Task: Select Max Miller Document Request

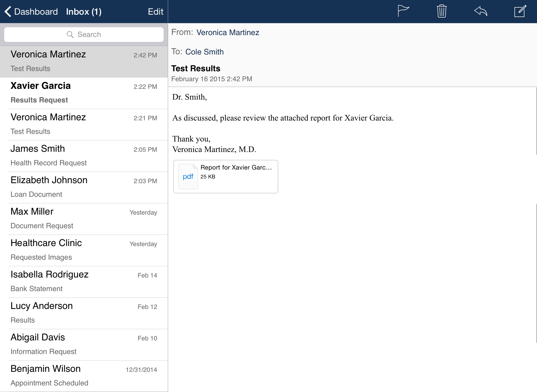Action: tap(84, 219)
